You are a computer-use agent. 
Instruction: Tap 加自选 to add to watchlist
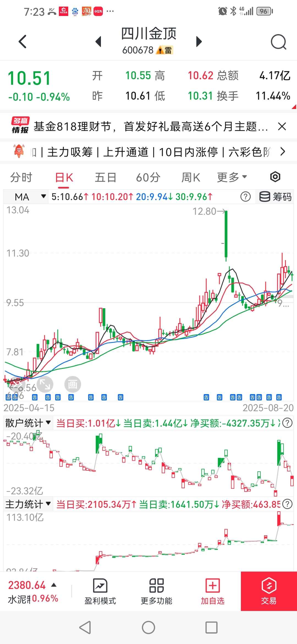coord(213,591)
